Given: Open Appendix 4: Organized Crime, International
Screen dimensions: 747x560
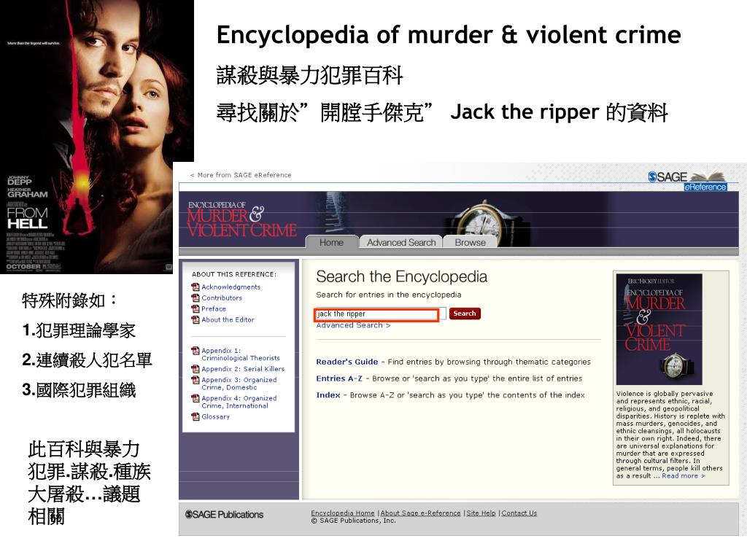Looking at the screenshot, I should 239,402.
